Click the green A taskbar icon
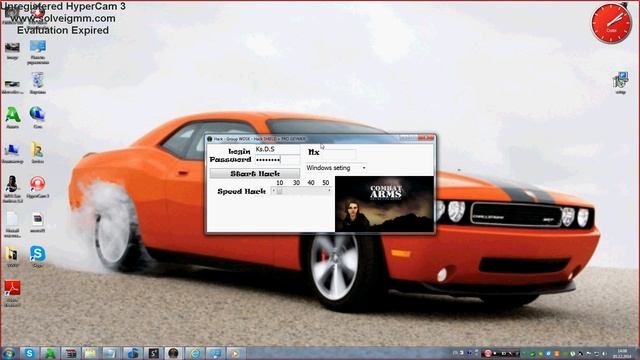The image size is (640, 360). point(50,353)
